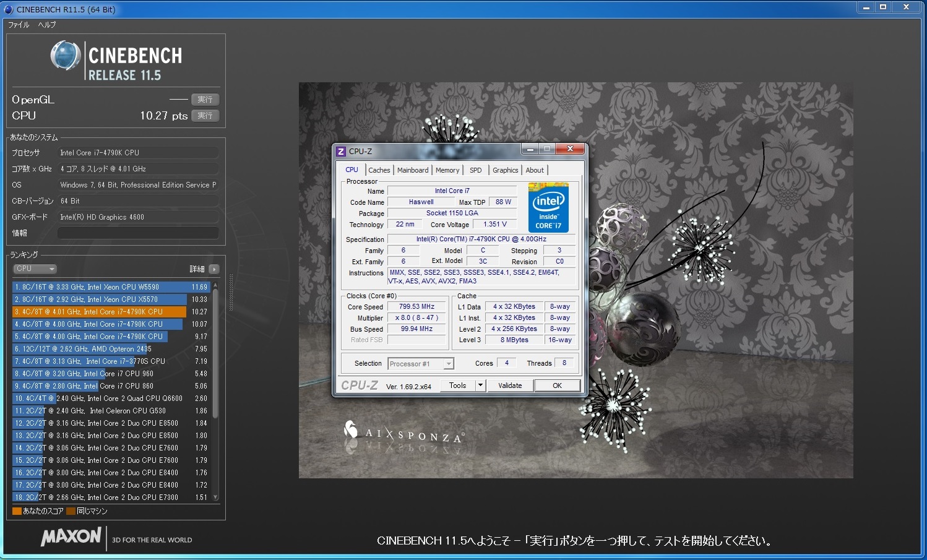Select the Core 2 Duo E7300 row
Viewport: 927px width, 560px height.
pyautogui.click(x=111, y=498)
